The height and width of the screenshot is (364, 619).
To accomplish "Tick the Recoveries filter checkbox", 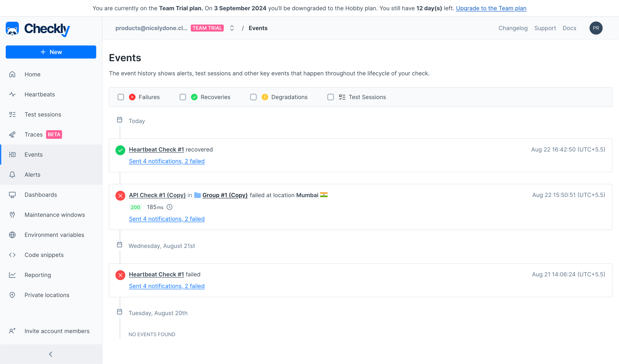I will click(x=183, y=97).
